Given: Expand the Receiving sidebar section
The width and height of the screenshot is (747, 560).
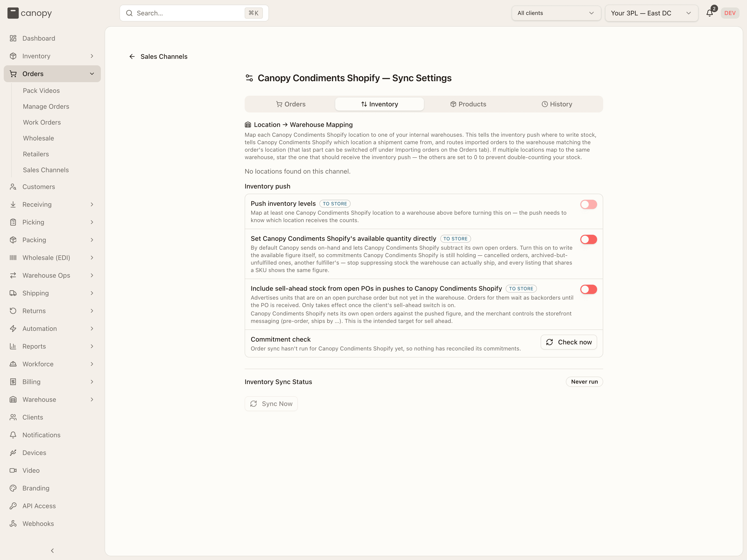Looking at the screenshot, I should pyautogui.click(x=52, y=204).
